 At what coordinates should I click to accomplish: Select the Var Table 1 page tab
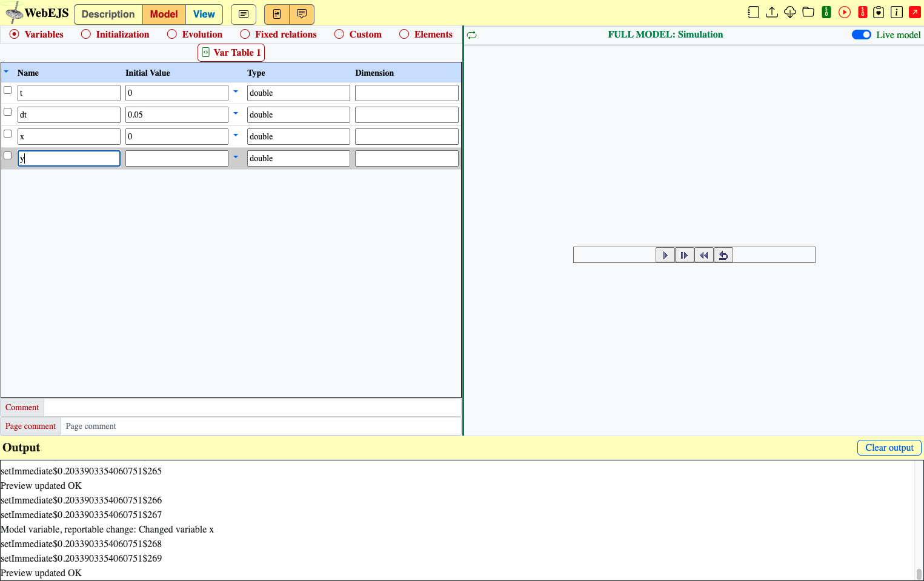[x=231, y=53]
